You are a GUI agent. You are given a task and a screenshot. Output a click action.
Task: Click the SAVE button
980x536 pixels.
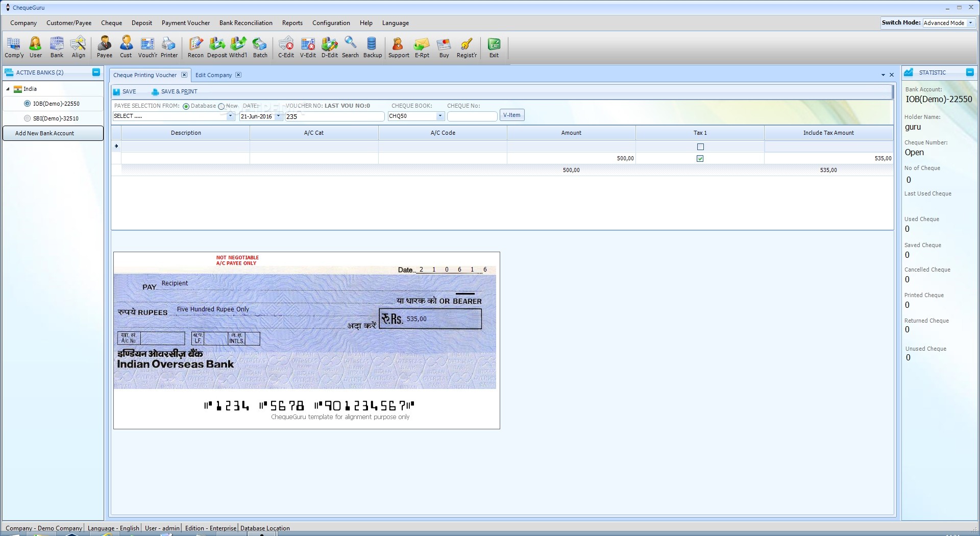(x=125, y=92)
